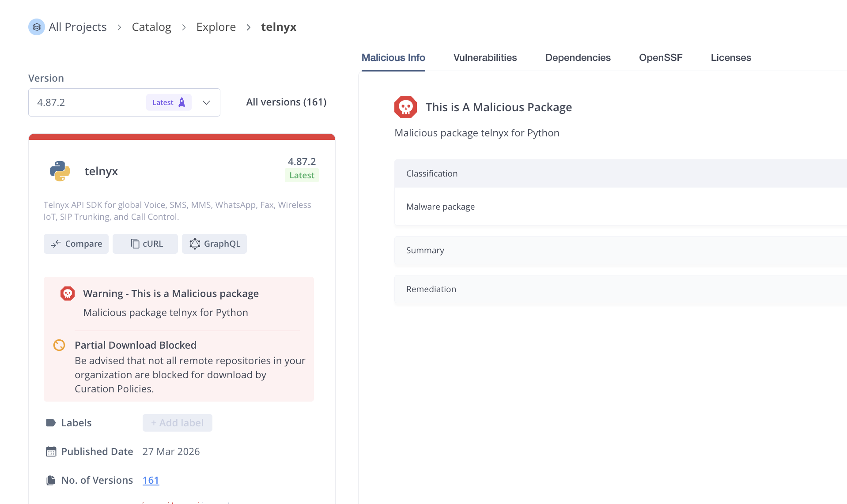The height and width of the screenshot is (504, 847).
Task: Click the skull icon in the warning box
Action: (68, 293)
